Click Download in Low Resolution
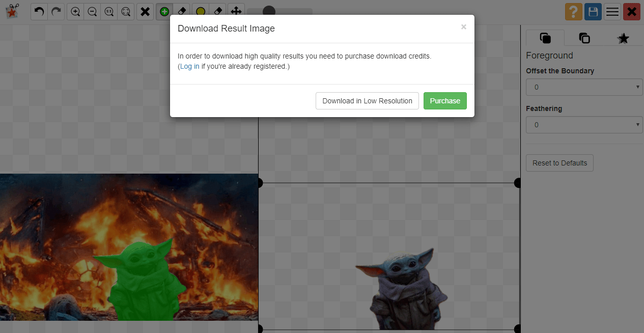644x333 pixels. 367,101
